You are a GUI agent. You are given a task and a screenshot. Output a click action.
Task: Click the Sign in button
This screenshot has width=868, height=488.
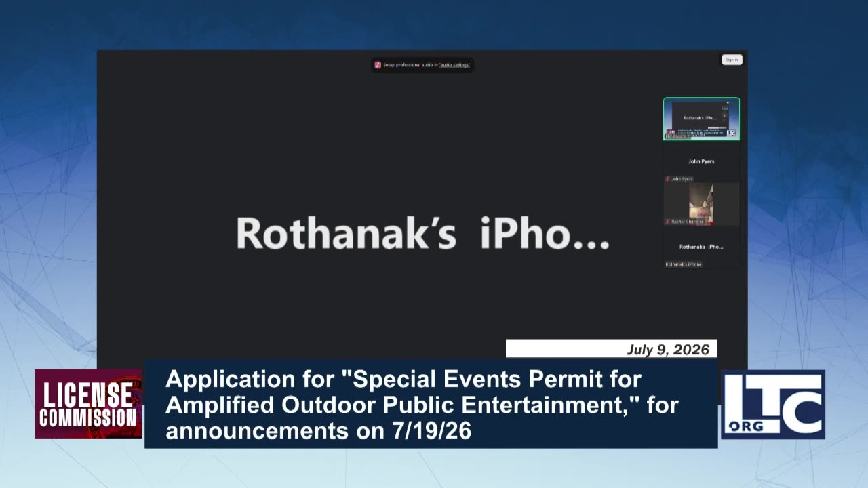click(732, 60)
